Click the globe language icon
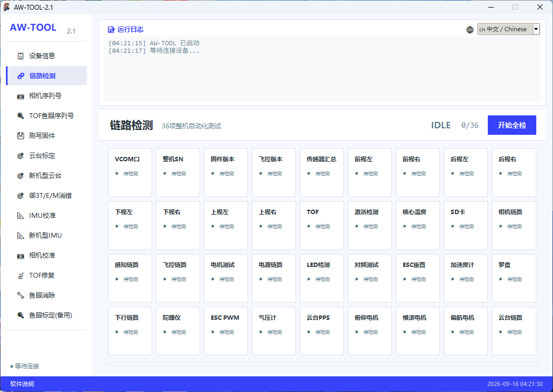The width and height of the screenshot is (553, 392). [x=470, y=30]
